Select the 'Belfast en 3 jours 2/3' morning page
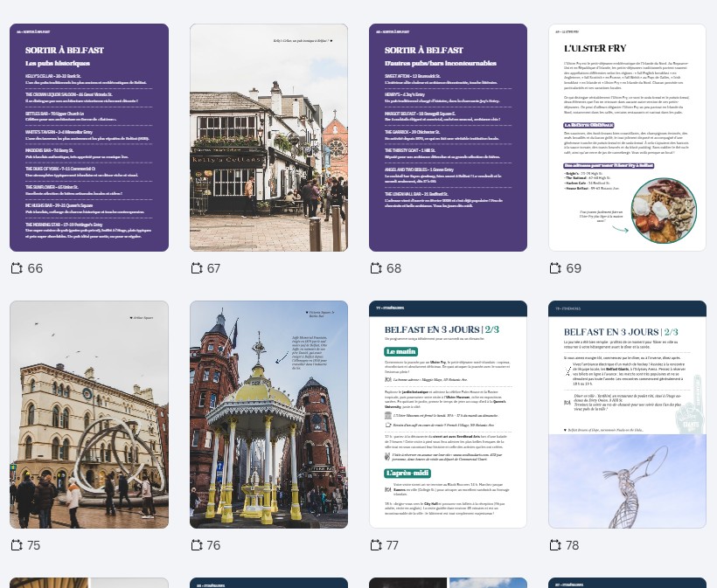The height and width of the screenshot is (588, 717). point(448,414)
